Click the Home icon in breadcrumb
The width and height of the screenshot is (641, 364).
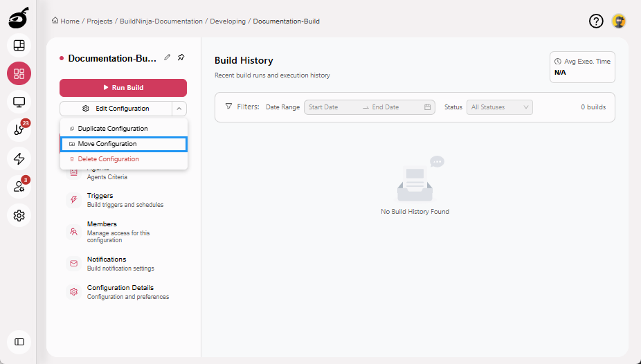click(55, 21)
